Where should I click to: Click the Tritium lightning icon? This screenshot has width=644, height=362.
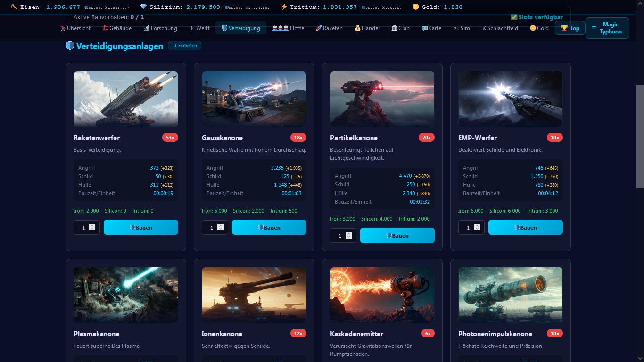pos(284,7)
